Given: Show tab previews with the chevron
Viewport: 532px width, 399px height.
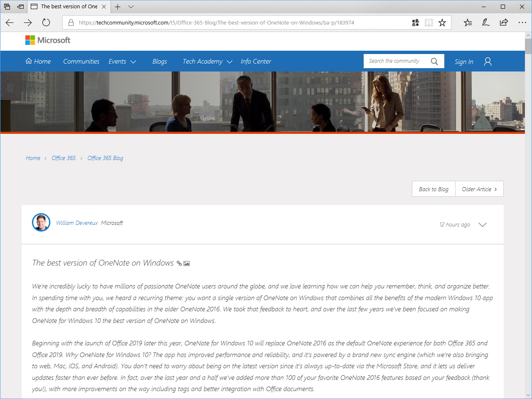Looking at the screenshot, I should click(x=131, y=7).
